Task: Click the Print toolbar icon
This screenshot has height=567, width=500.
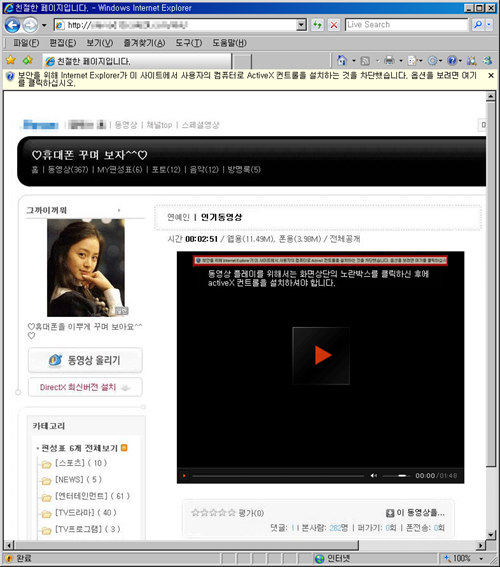Action: [389, 60]
